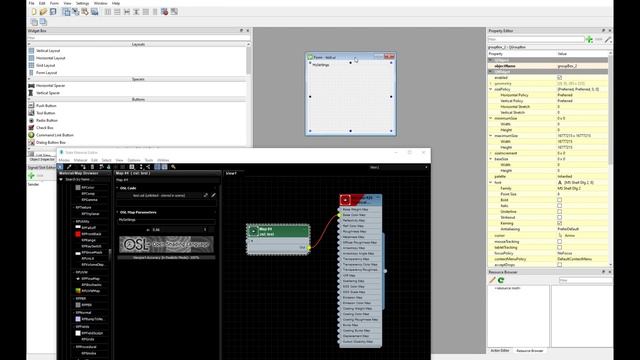The image size is (640, 360).
Task: Collapse the OSL Map Parameters rollout
Action: point(118,212)
